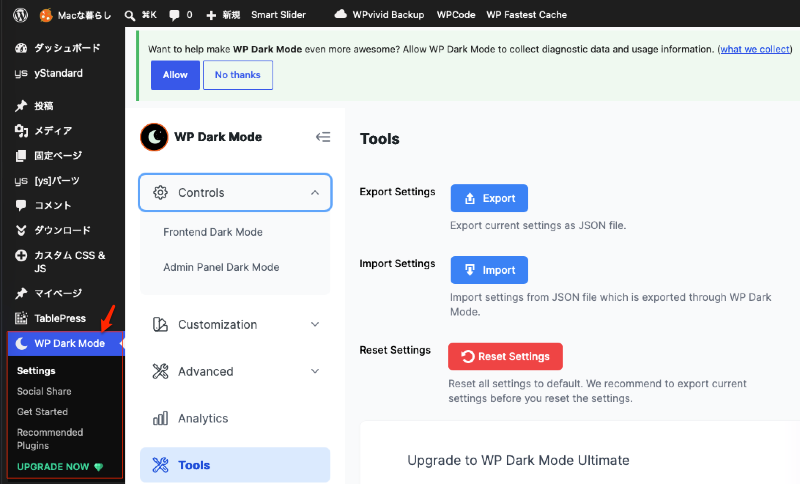Image resolution: width=800 pixels, height=484 pixels.
Task: Click the マイページ pin icon
Action: 21,293
